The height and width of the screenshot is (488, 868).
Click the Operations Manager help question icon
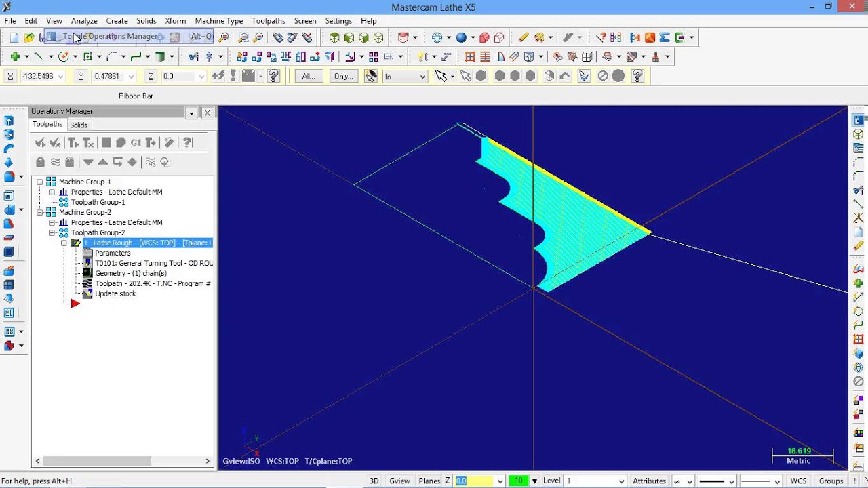click(x=188, y=142)
